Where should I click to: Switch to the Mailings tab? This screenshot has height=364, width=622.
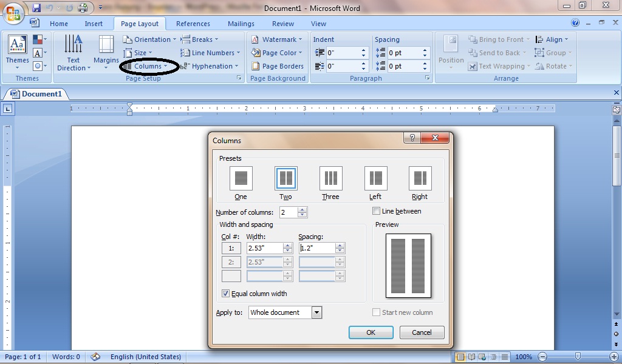pyautogui.click(x=241, y=24)
